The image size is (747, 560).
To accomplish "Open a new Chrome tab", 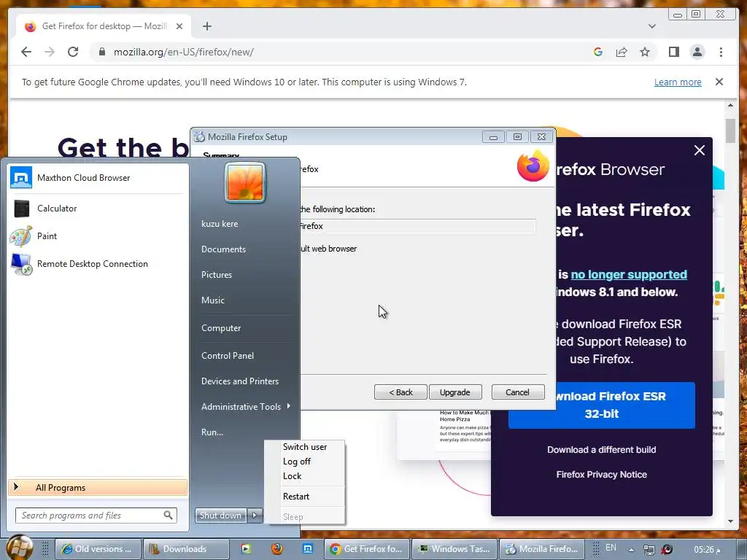I will click(206, 26).
